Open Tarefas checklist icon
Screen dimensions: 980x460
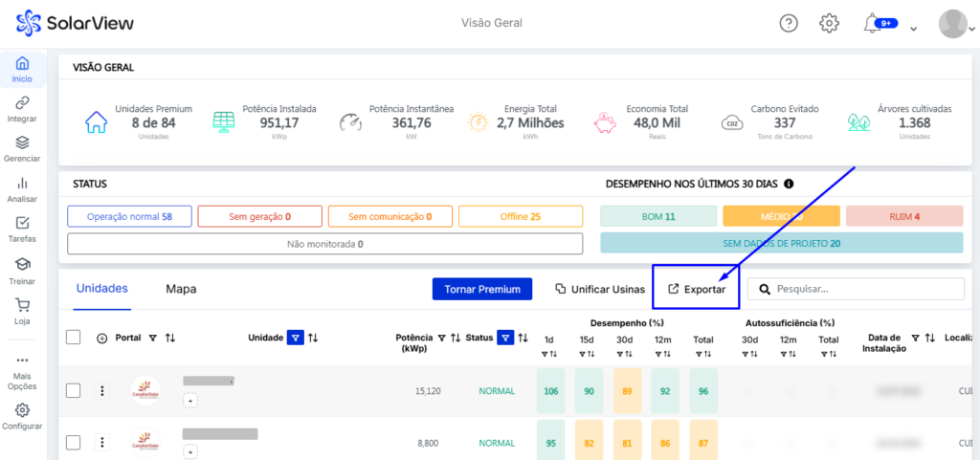coord(22,224)
